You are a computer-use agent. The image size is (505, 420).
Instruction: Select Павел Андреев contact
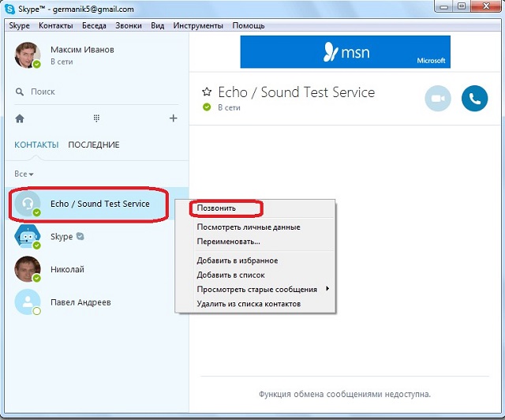point(80,302)
